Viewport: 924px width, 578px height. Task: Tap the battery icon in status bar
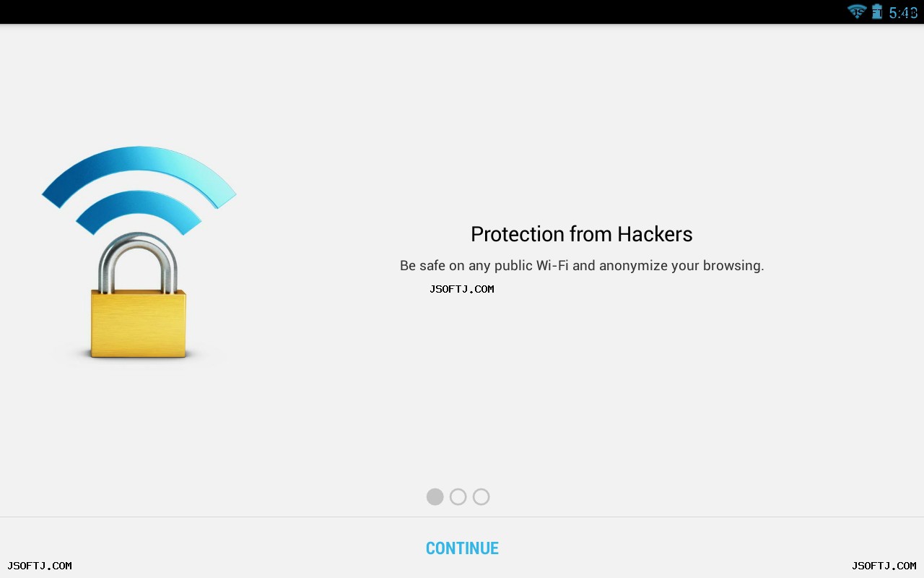coord(877,12)
